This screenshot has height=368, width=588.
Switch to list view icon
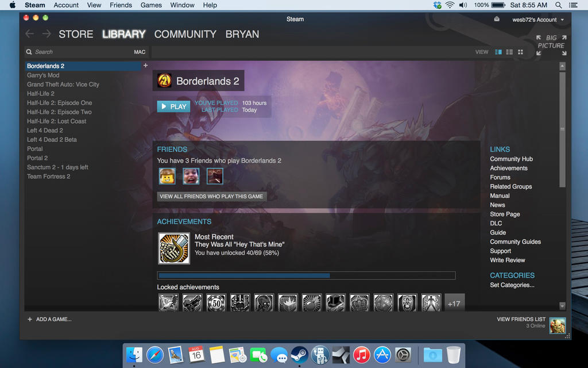(x=509, y=52)
